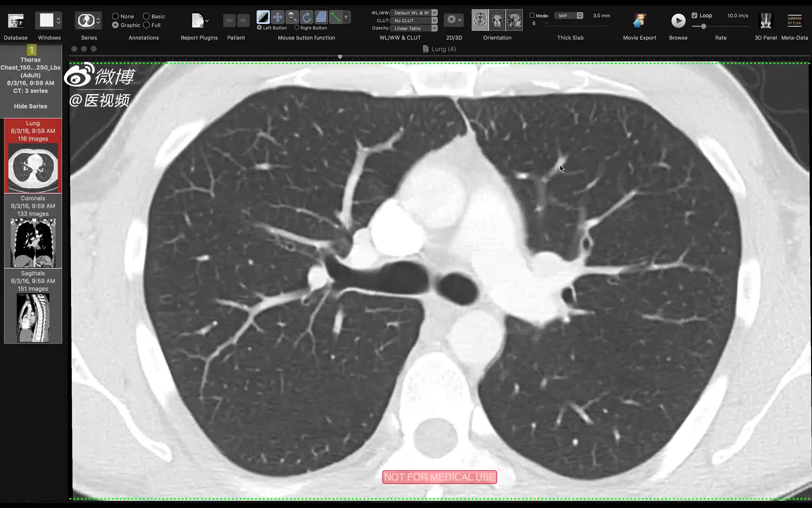Open the Series layout stepper arrows

pos(98,21)
